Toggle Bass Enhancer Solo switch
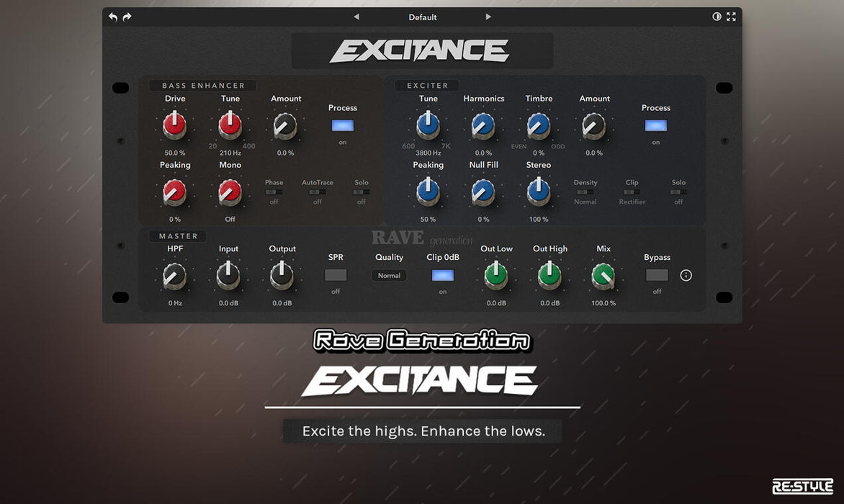844x504 pixels. pyautogui.click(x=362, y=192)
